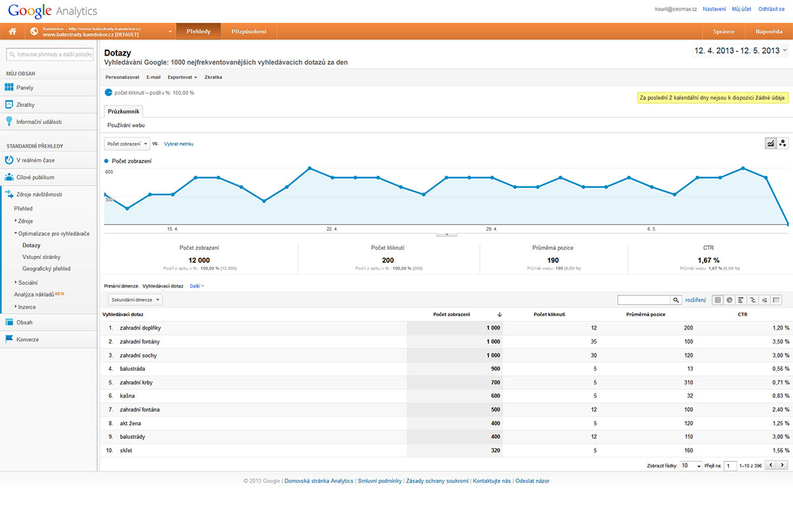The height and width of the screenshot is (532, 793).
Task: Click the sidebar report search field
Action: pyautogui.click(x=50, y=55)
